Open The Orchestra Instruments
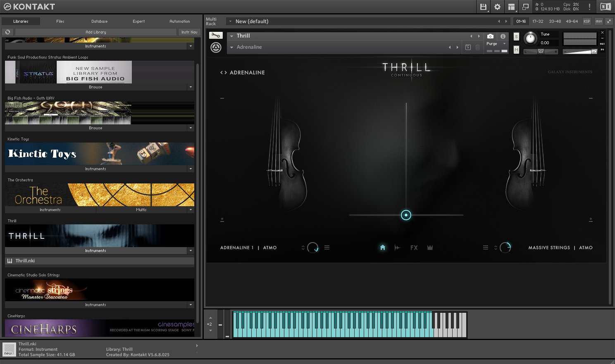The image size is (615, 364). coord(50,210)
